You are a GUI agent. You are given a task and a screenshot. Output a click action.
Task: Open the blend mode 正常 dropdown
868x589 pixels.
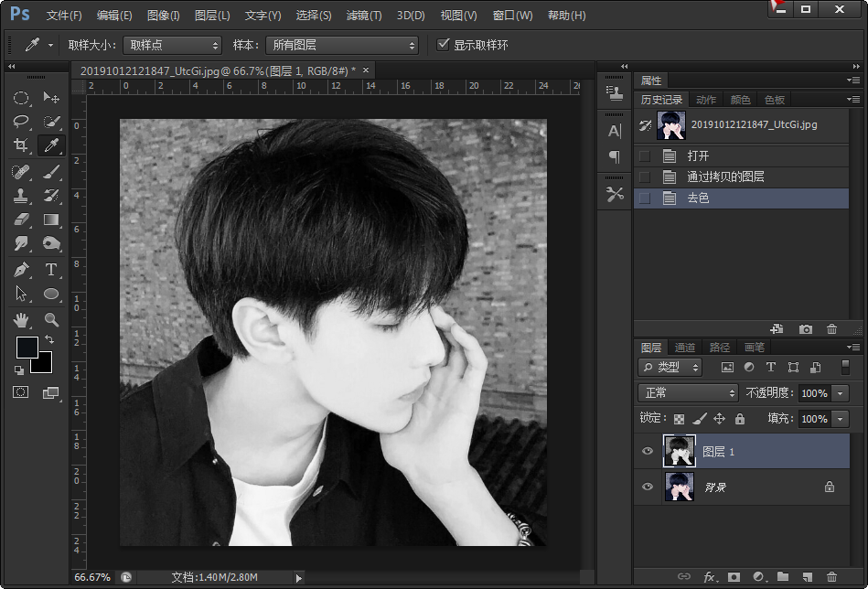coord(688,393)
